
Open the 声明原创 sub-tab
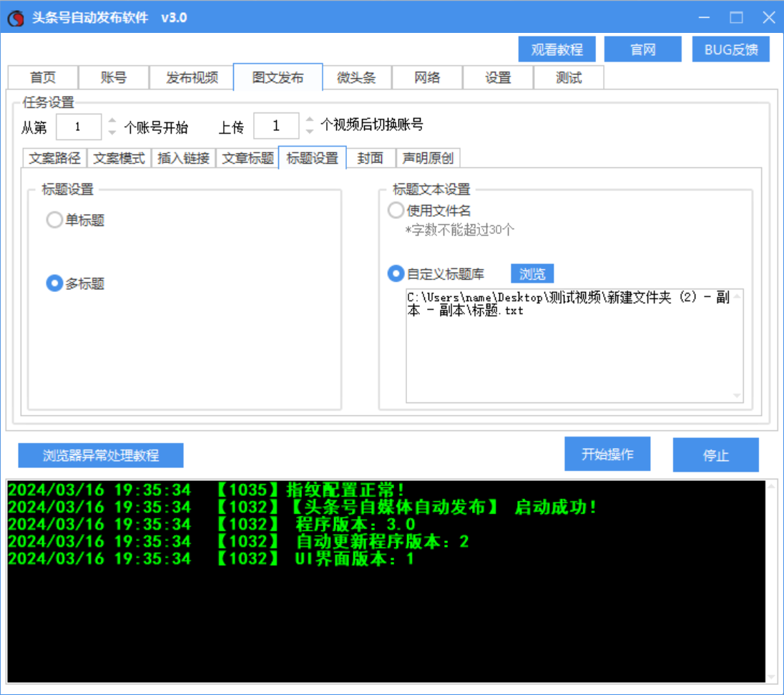(x=428, y=158)
